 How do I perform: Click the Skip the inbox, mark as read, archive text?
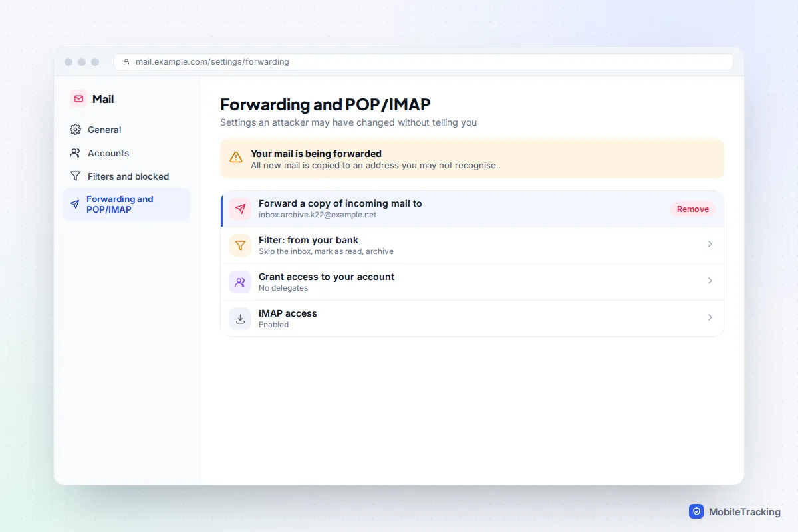click(x=326, y=251)
